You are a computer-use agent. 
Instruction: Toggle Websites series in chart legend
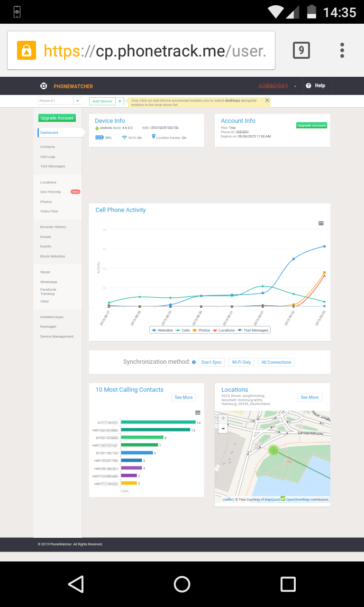point(163,330)
